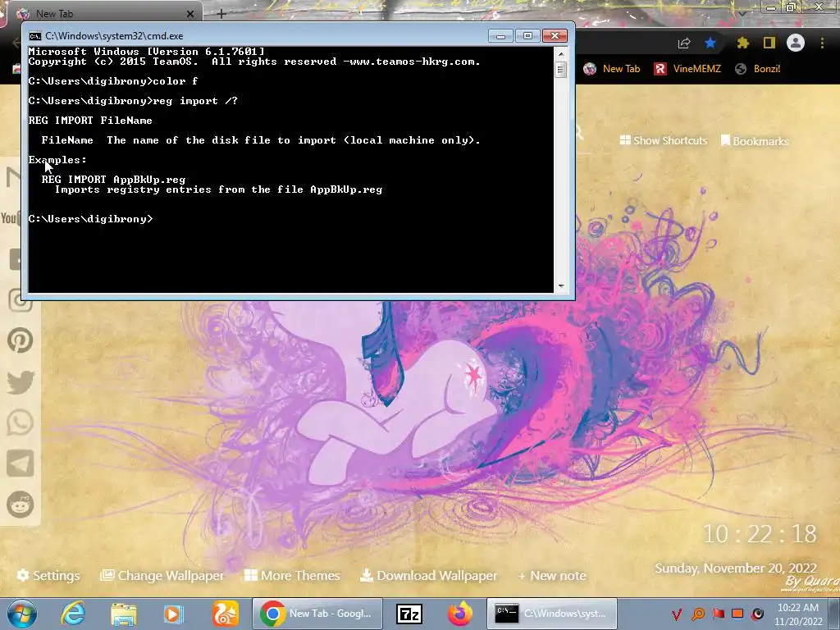Screen dimensions: 840x630
Task: Click the blue bookmark star icon
Action: tap(710, 43)
